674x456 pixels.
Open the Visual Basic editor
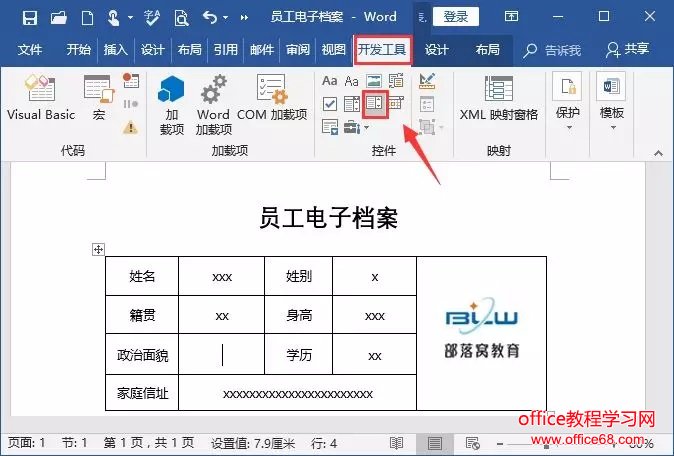pos(41,97)
